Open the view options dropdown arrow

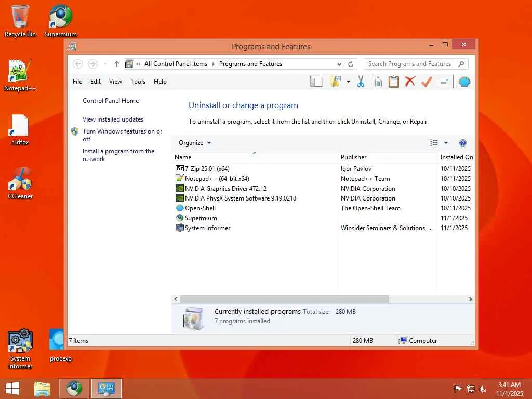(x=446, y=143)
